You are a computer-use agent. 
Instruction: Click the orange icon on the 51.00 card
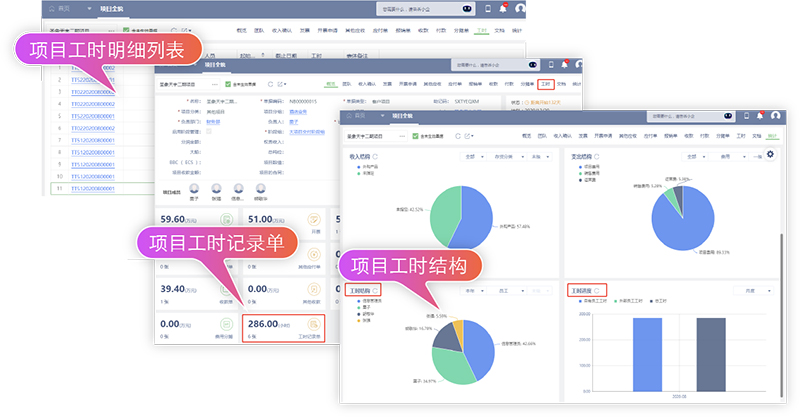(x=314, y=219)
